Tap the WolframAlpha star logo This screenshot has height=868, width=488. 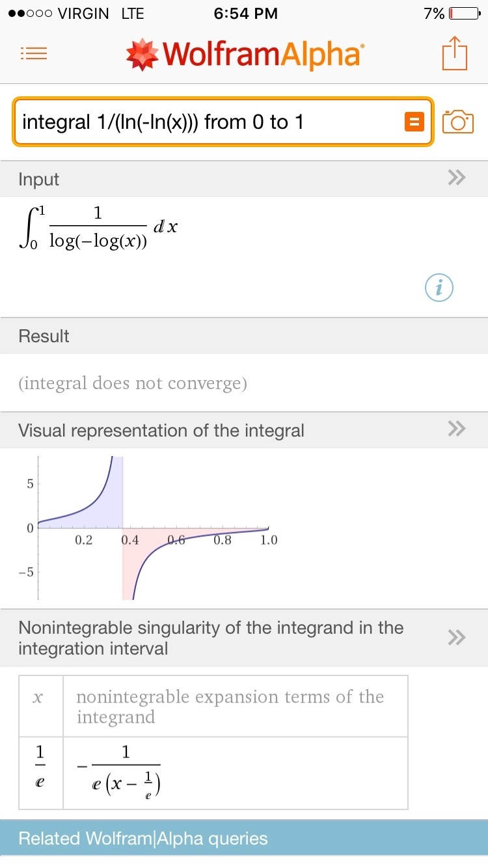click(x=141, y=55)
